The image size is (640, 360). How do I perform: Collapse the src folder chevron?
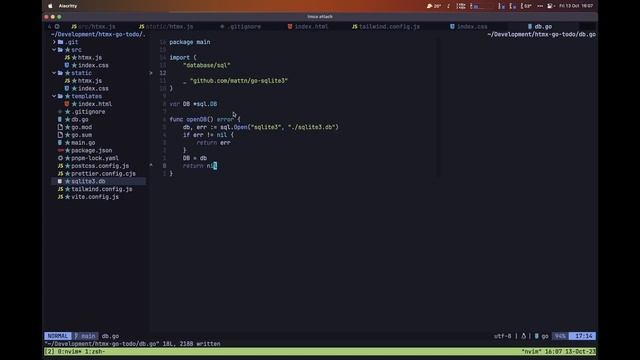[54, 50]
